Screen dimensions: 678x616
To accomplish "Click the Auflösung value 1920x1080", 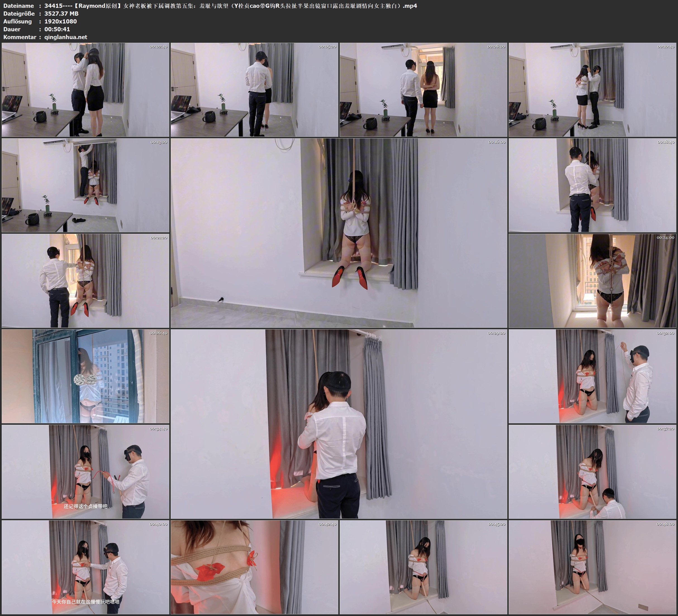I will (61, 22).
